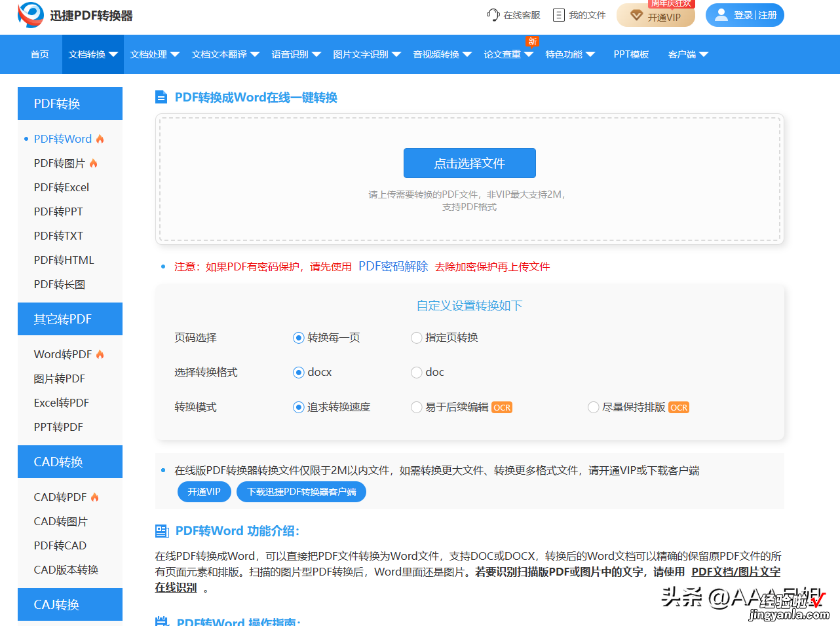Screen dimensions: 840x626
Task: Expand the 客户端 dropdown menu
Action: point(688,54)
